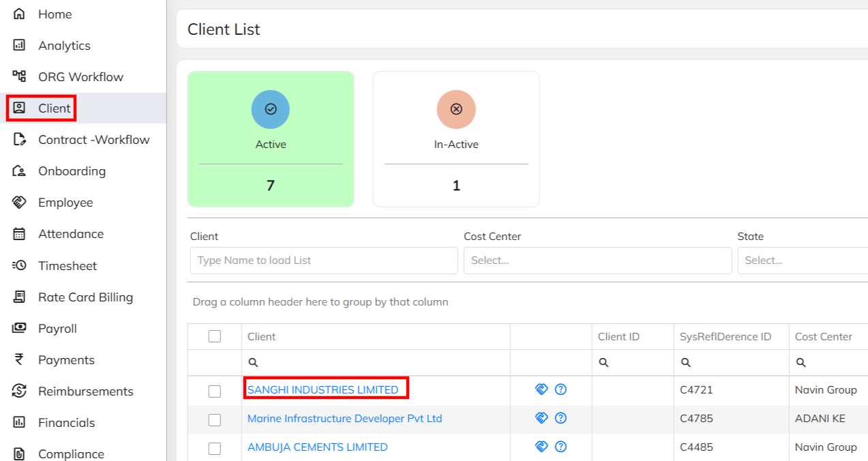Show In-Active clients card
This screenshot has height=461, width=868.
(x=456, y=139)
